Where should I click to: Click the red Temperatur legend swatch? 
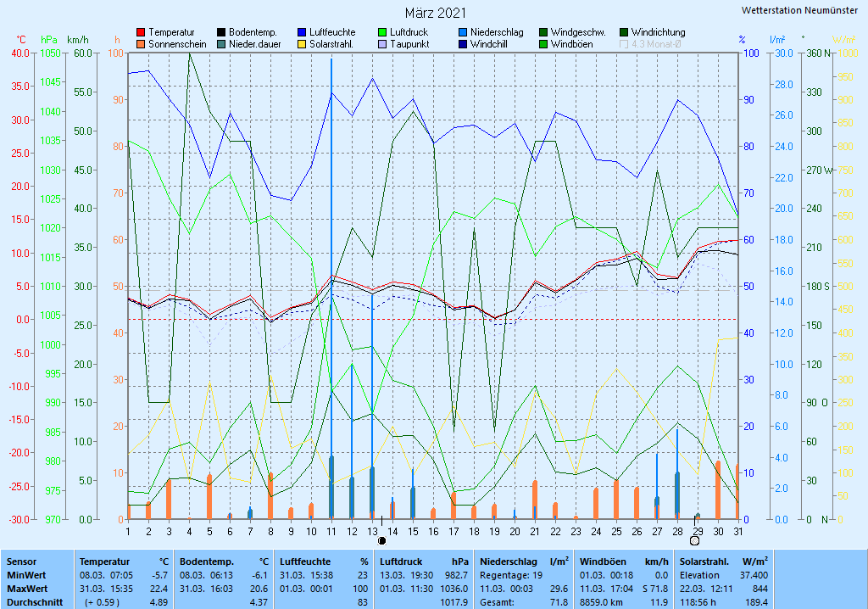[142, 32]
